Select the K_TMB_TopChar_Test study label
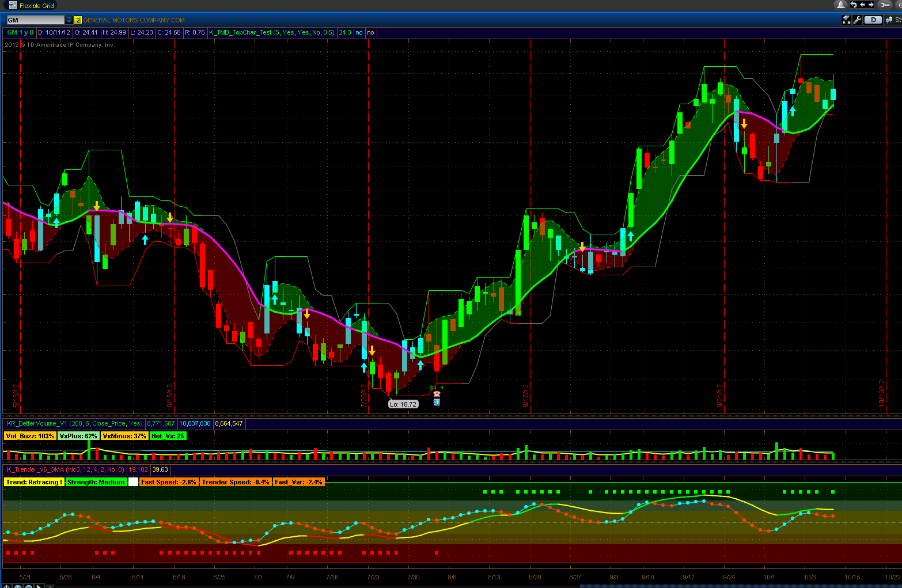 272,33
